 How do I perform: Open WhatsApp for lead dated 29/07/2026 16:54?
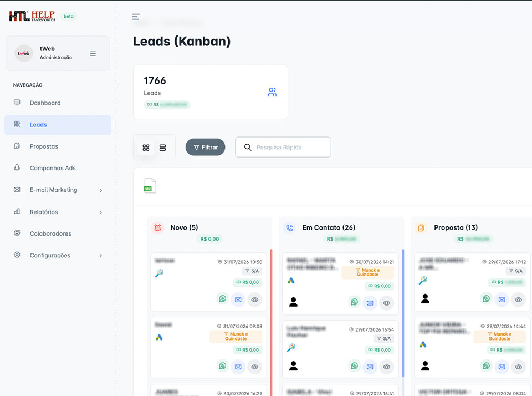tap(355, 366)
